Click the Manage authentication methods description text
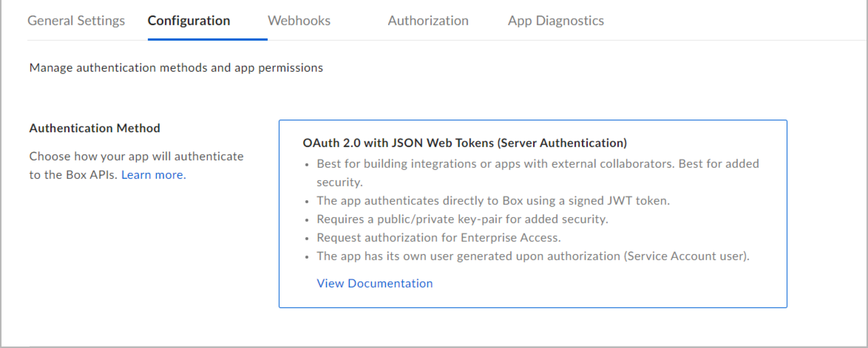Image resolution: width=868 pixels, height=348 pixels. click(x=176, y=68)
